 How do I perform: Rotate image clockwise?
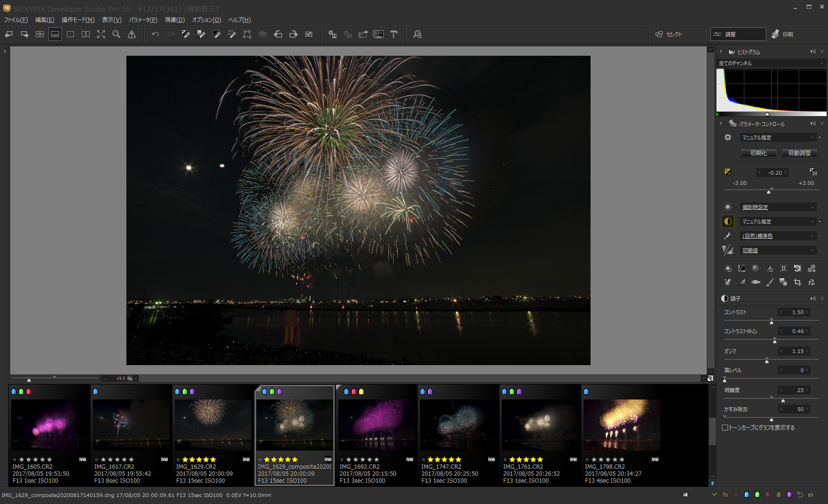point(293,34)
